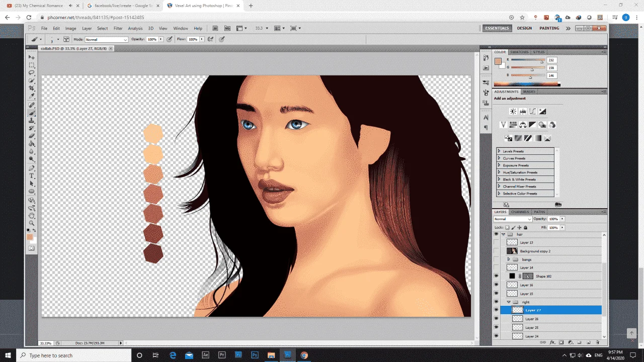Viewport: 644px width, 362px height.
Task: Select the Rectangular Marquee tool
Action: tap(32, 65)
